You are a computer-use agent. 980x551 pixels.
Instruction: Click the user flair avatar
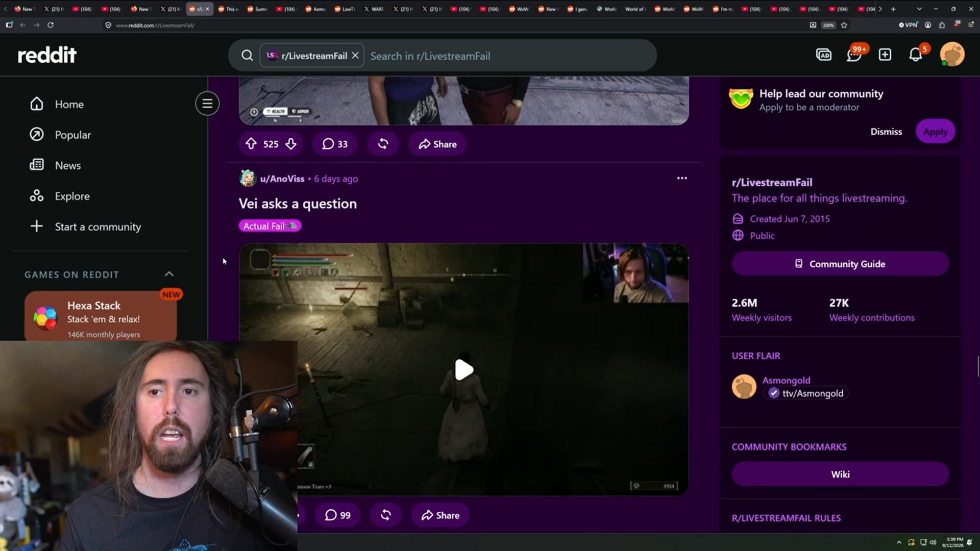click(744, 387)
